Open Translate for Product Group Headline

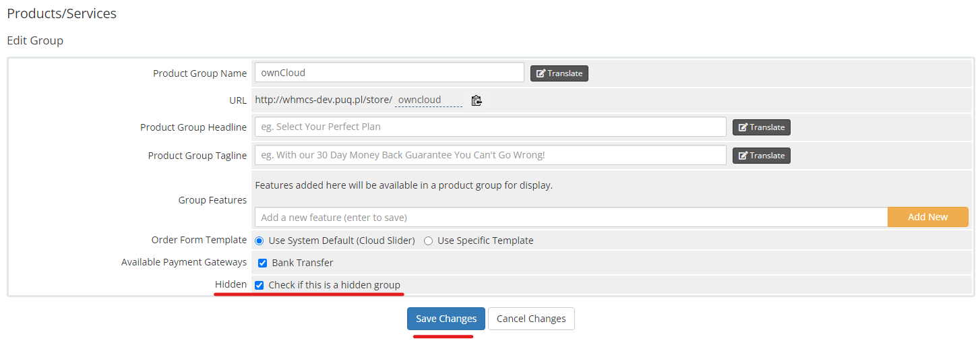point(762,127)
